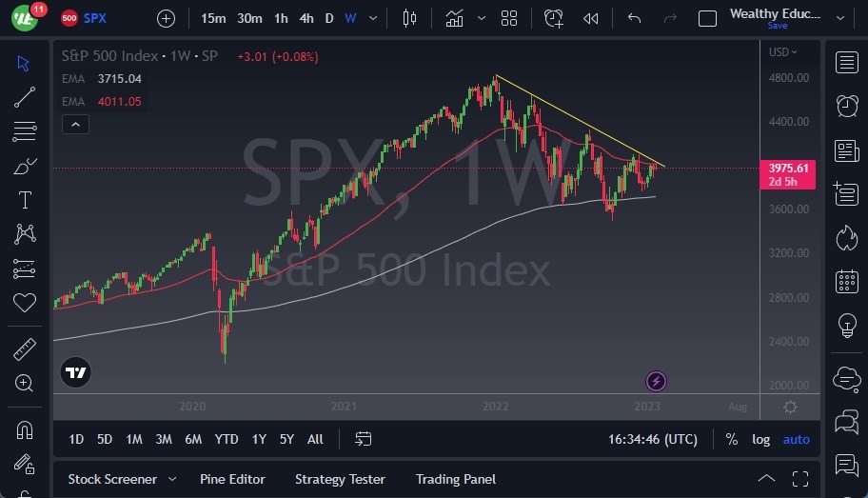Set the date range to YTD
Image resolution: width=868 pixels, height=498 pixels.
[227, 439]
